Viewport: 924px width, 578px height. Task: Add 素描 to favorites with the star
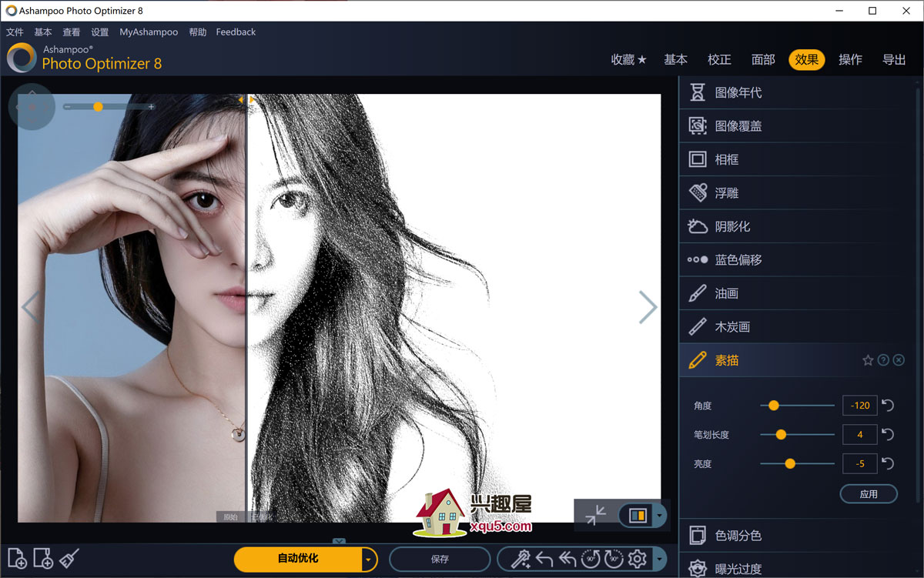tap(868, 360)
